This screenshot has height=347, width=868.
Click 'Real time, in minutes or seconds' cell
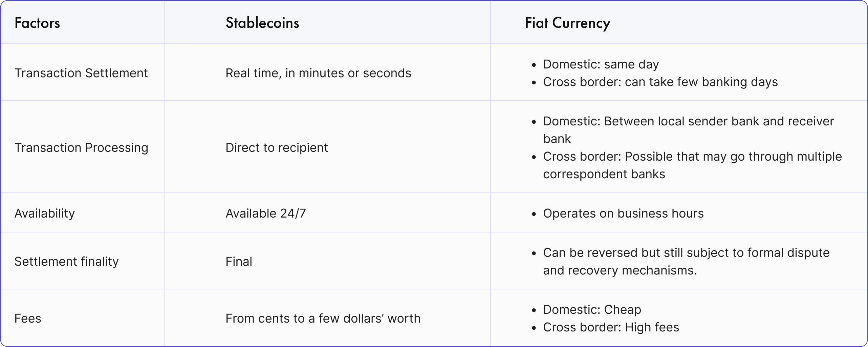point(318,73)
